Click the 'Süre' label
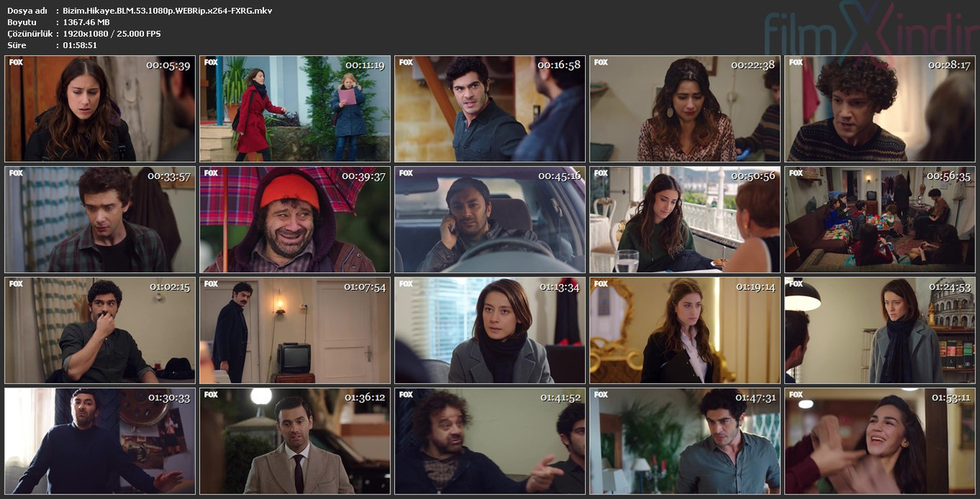The image size is (980, 499). [x=16, y=45]
